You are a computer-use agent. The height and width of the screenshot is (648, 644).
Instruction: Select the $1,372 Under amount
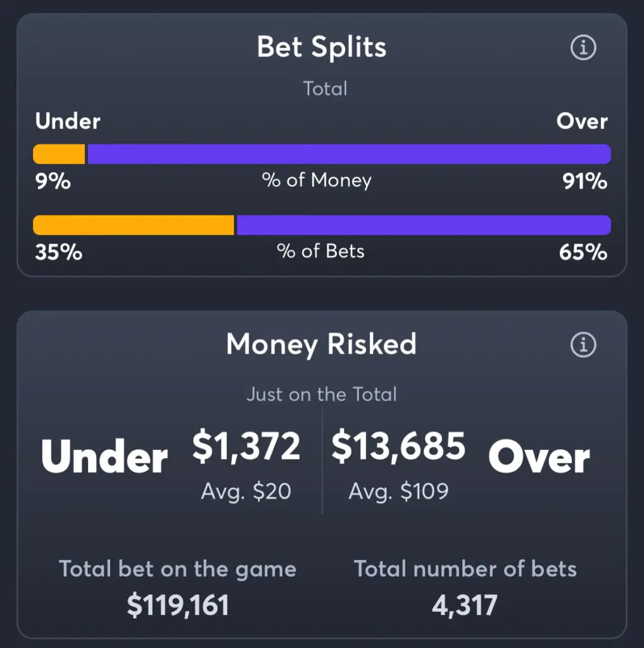pyautogui.click(x=246, y=446)
